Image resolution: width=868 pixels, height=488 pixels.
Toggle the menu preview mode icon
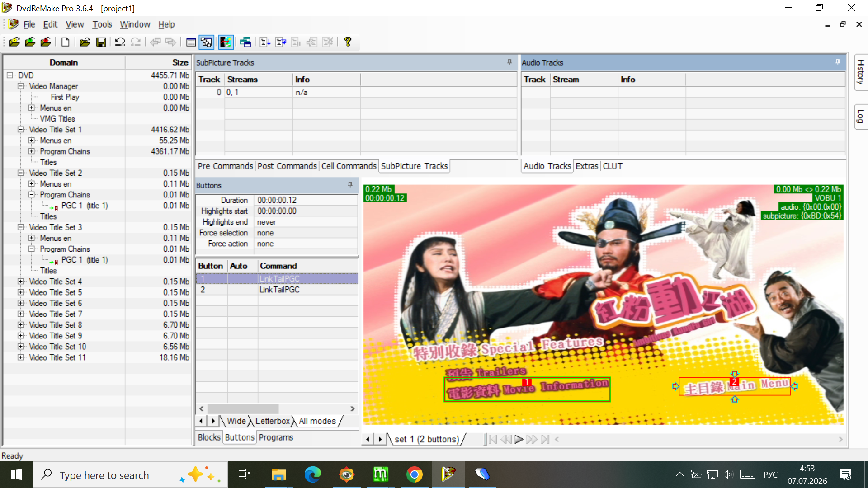[x=226, y=42]
